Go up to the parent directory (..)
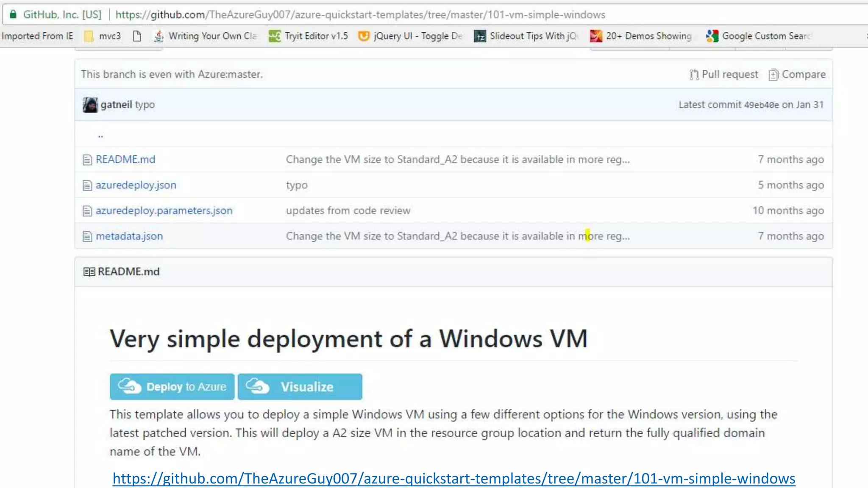Image resolution: width=868 pixels, height=488 pixels. pyautogui.click(x=100, y=136)
